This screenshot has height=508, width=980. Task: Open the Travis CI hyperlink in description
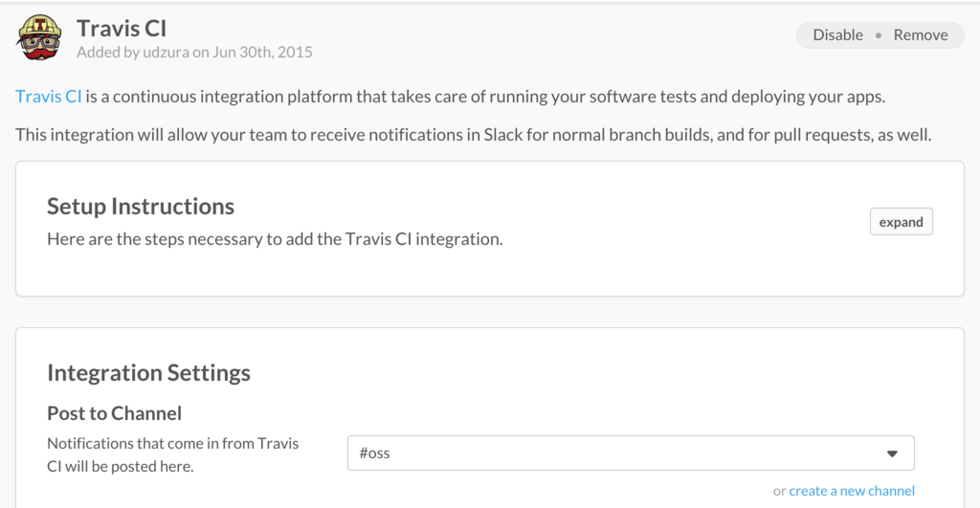click(48, 97)
